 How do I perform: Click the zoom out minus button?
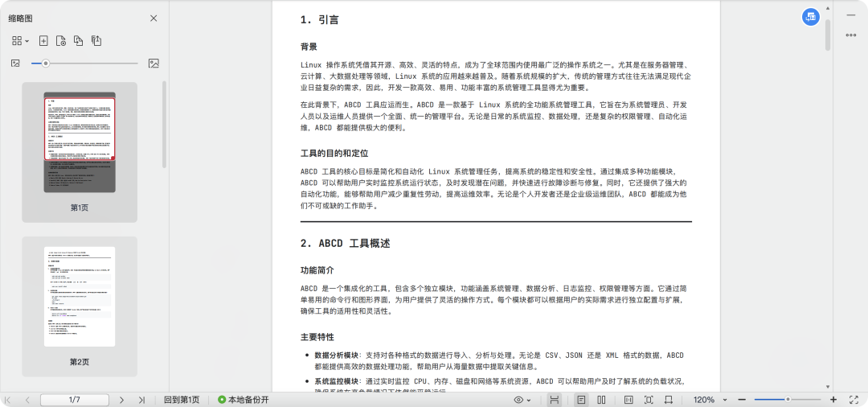point(743,400)
